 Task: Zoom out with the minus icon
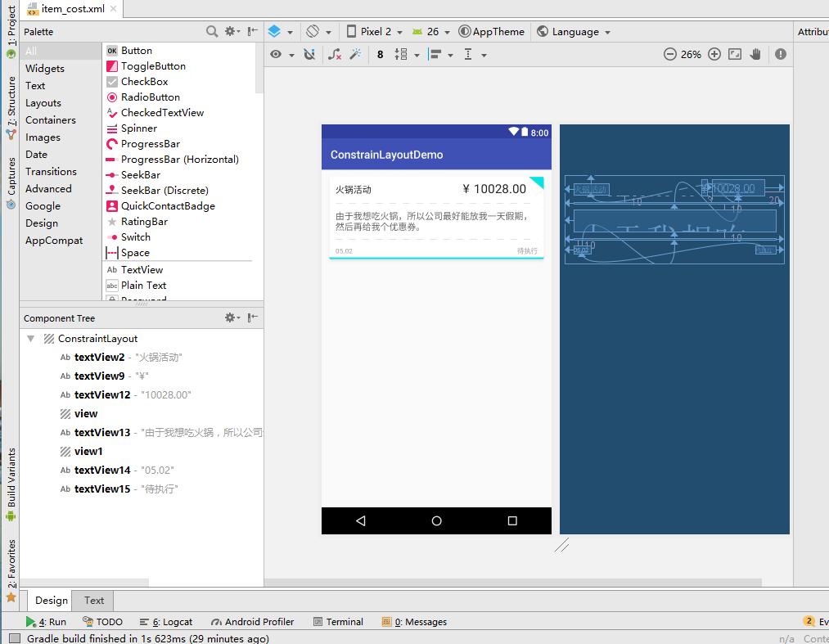click(670, 54)
